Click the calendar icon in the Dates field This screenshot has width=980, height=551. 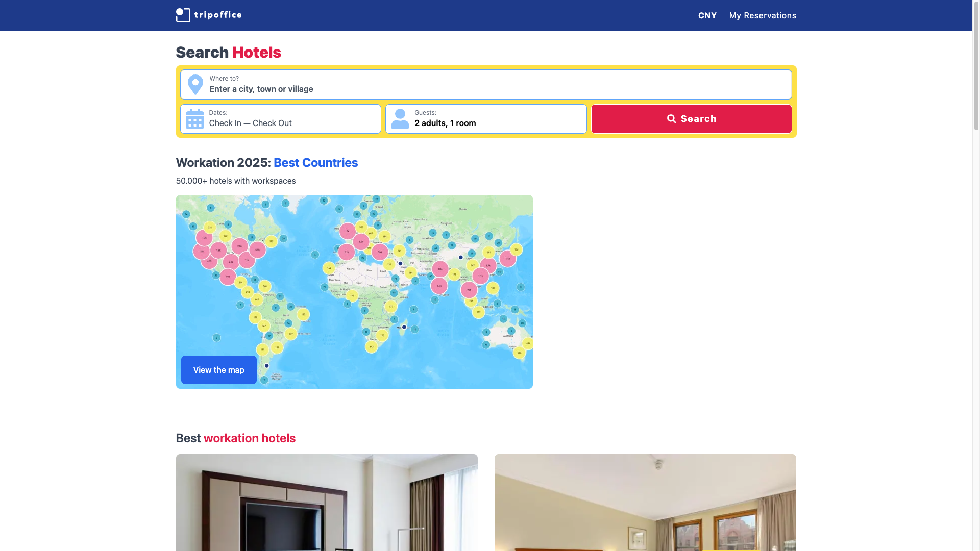194,119
